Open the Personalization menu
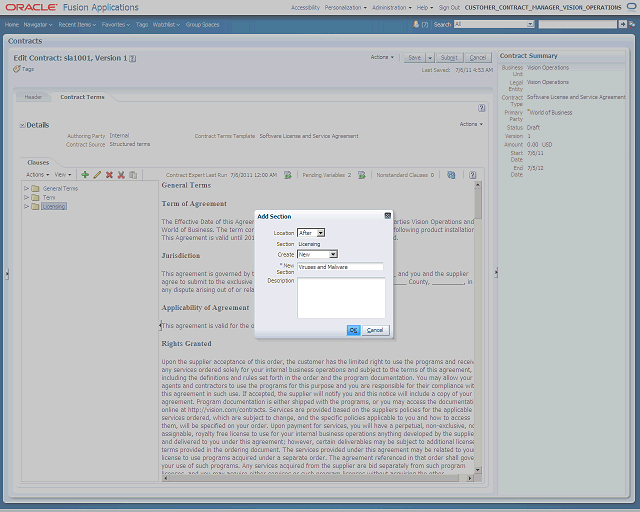The width and height of the screenshot is (640, 512). (346, 8)
